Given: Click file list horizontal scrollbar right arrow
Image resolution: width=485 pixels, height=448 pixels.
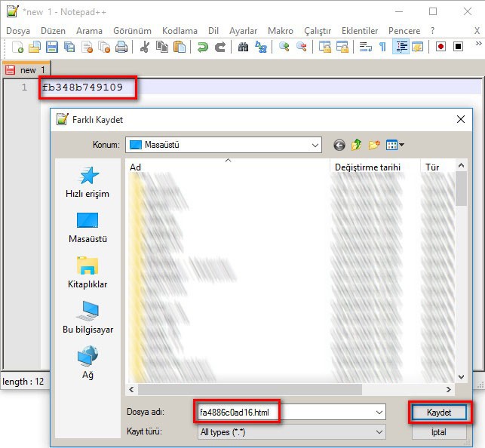Looking at the screenshot, I should (449, 390).
